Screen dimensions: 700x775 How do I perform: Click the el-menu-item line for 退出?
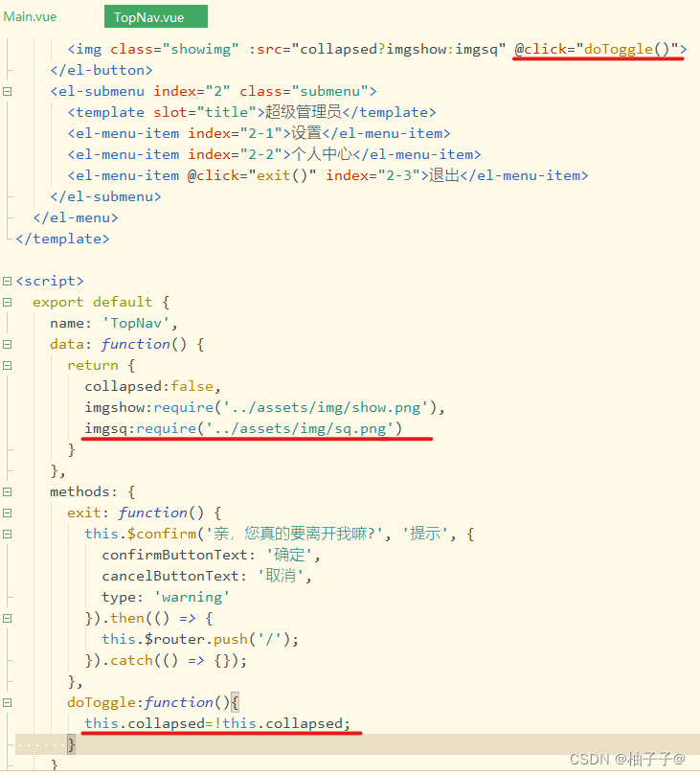328,175
